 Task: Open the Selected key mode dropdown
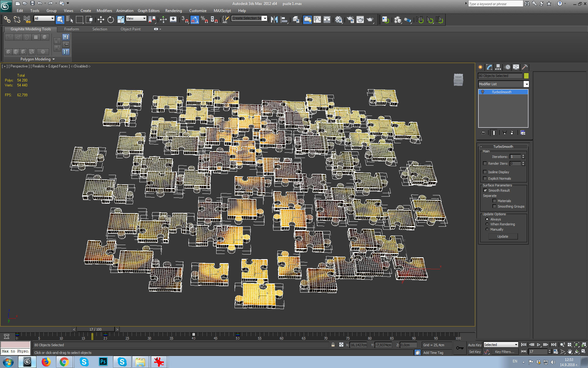(x=501, y=345)
